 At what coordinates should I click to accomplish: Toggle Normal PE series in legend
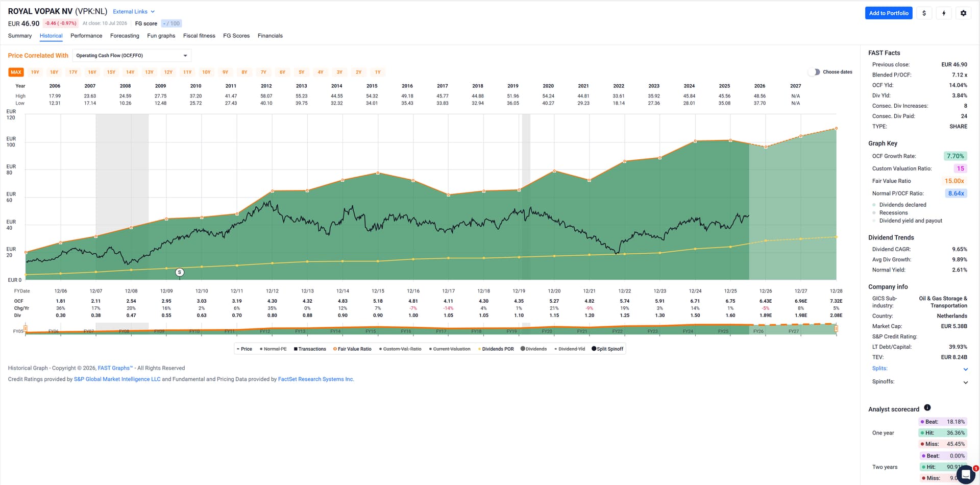pyautogui.click(x=273, y=349)
